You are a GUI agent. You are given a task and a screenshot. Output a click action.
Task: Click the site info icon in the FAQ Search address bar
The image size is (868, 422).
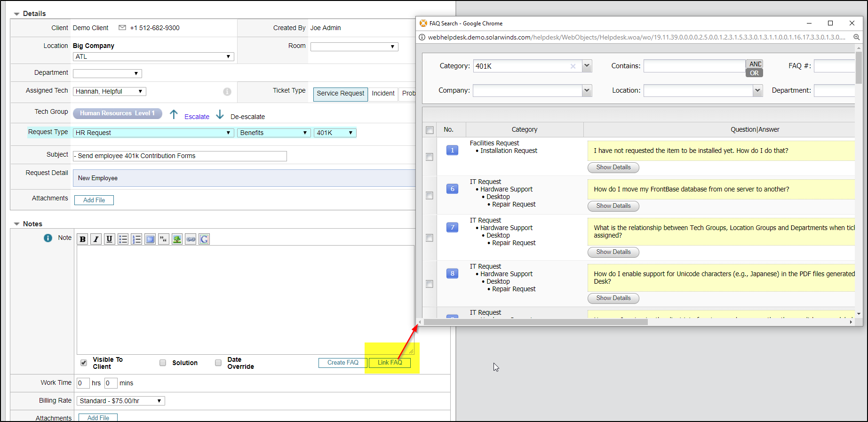tap(422, 37)
